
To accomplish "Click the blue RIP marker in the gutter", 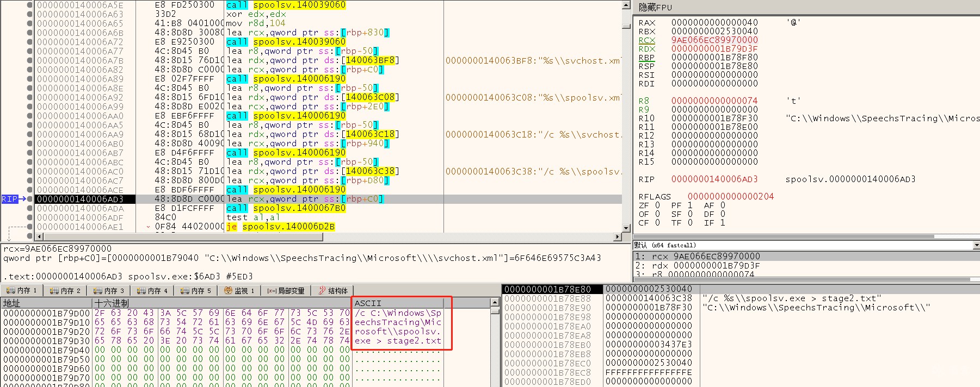I will click(x=10, y=199).
